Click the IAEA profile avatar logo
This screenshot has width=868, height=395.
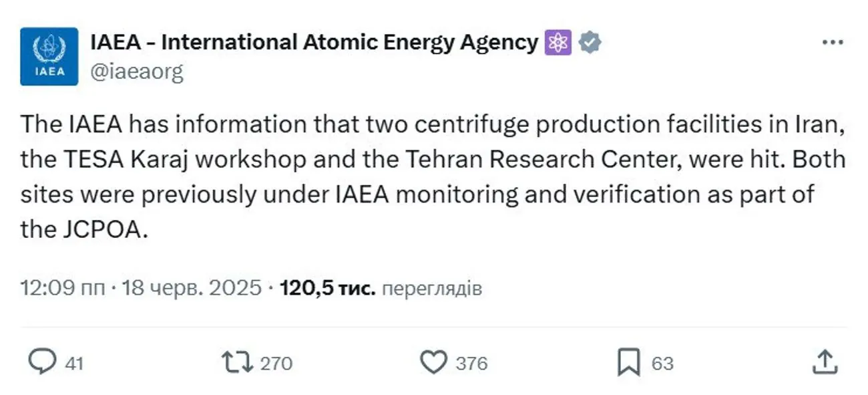point(49,56)
